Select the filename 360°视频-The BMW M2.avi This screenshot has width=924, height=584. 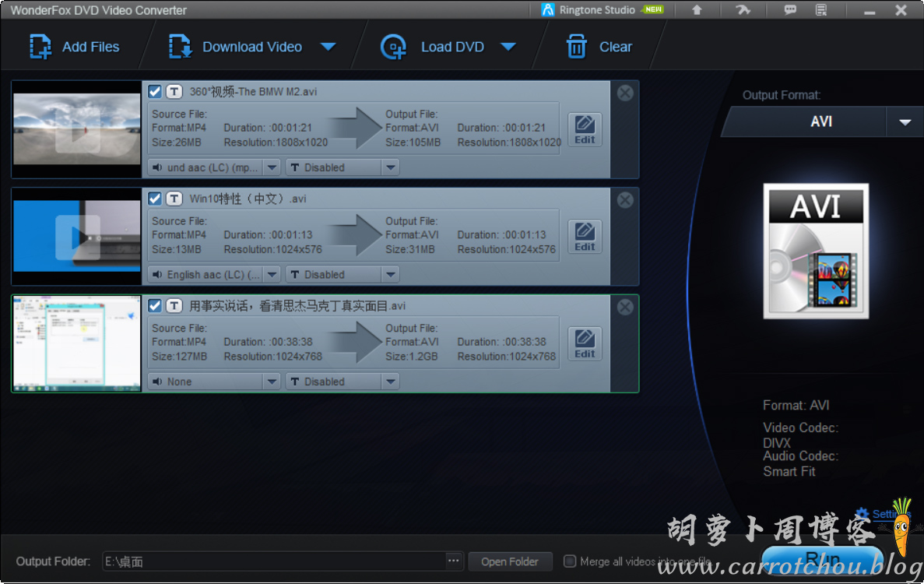coord(254,91)
